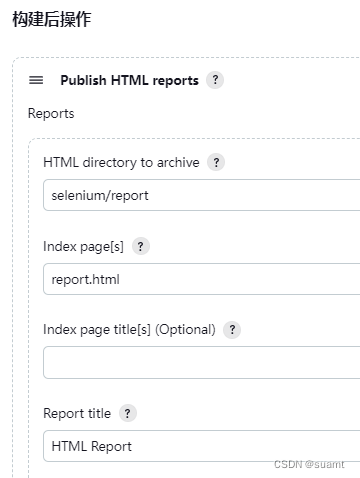The height and width of the screenshot is (478, 360).
Task: Show help for Index page title[s] (Optional)
Action: [232, 330]
